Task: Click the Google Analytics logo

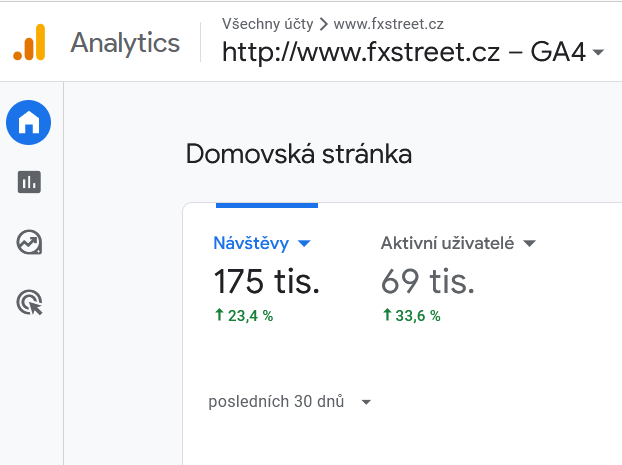Action: click(29, 42)
